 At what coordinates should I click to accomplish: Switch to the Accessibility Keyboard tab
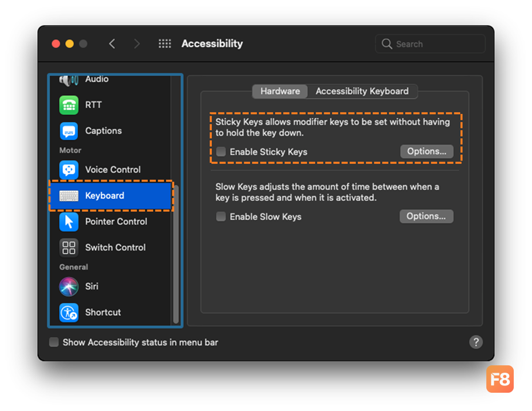362,91
